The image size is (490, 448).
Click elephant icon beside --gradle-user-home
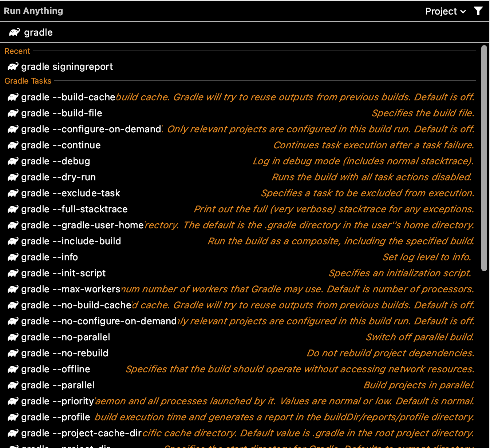pyautogui.click(x=13, y=225)
